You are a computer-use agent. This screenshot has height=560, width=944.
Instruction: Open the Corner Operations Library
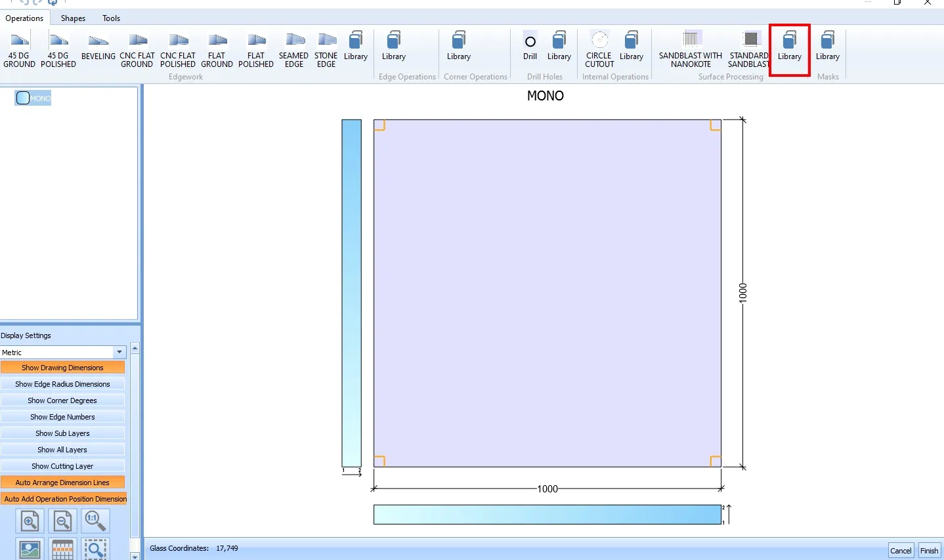[x=459, y=46]
